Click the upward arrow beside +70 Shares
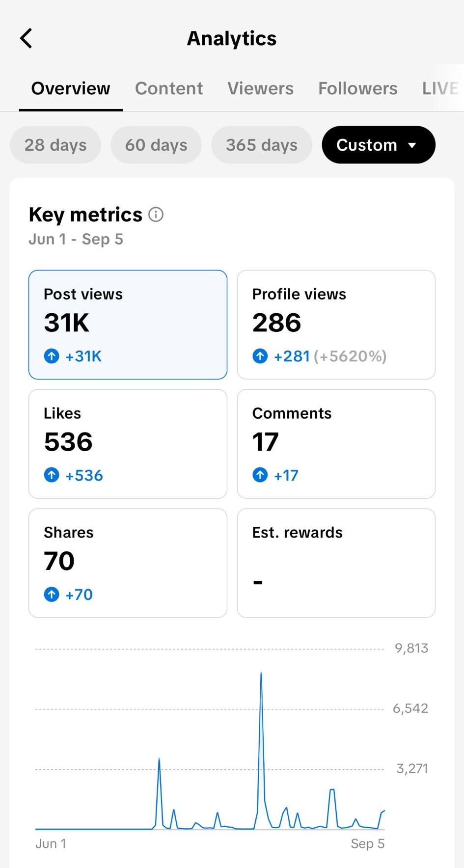Viewport: 464px width, 868px height. click(x=52, y=595)
